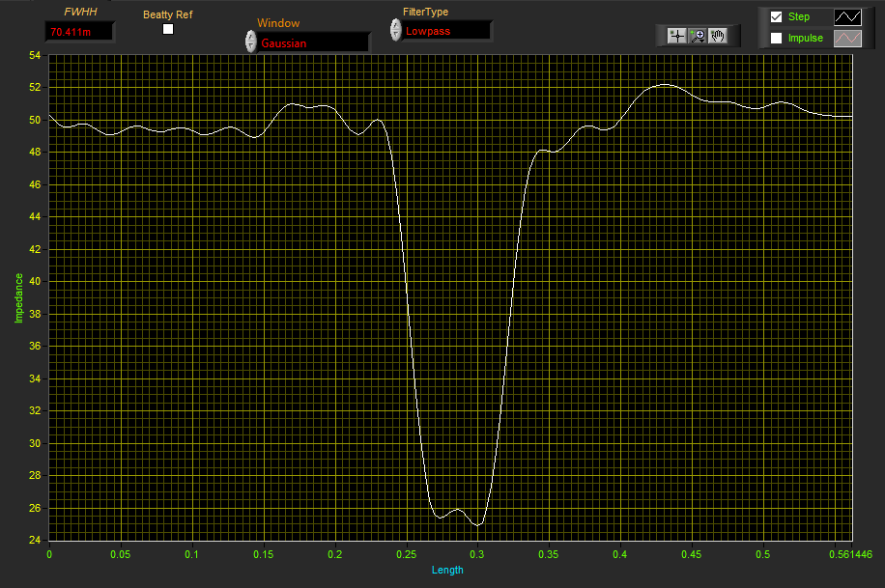
Task: Click the Step plot sample icon
Action: click(x=847, y=17)
